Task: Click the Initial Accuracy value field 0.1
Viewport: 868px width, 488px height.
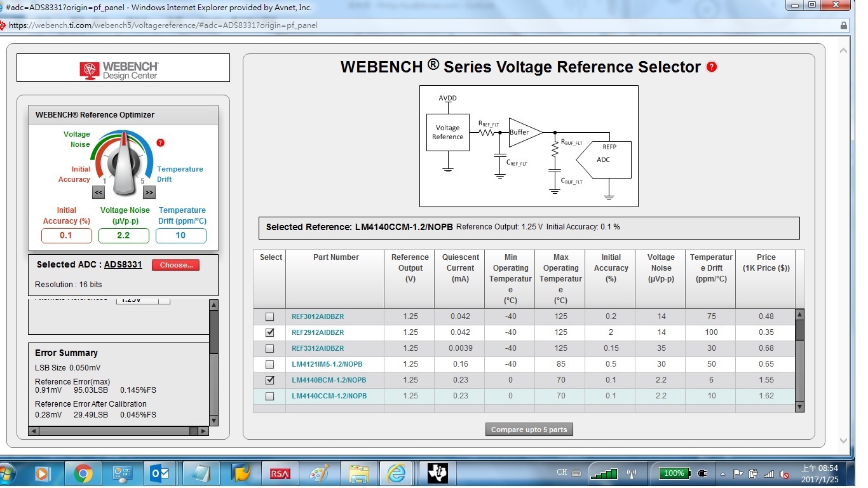Action: (66, 236)
